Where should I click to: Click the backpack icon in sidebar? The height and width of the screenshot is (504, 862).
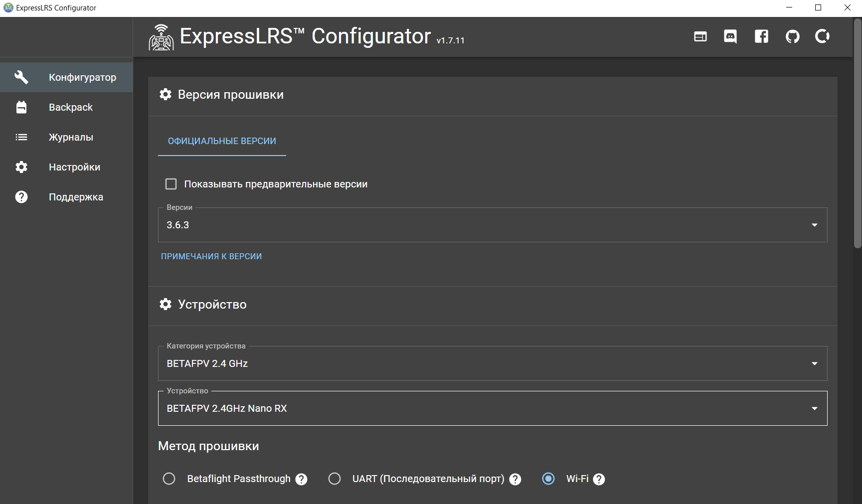point(21,107)
